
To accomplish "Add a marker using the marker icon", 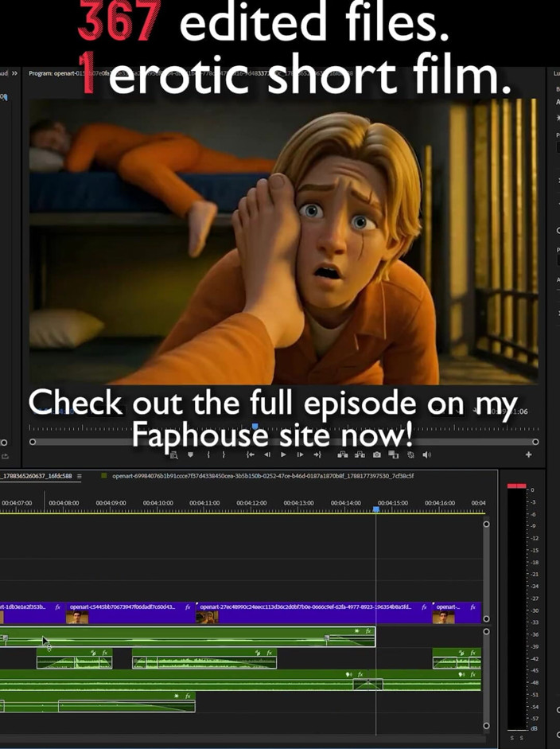I will [x=190, y=454].
